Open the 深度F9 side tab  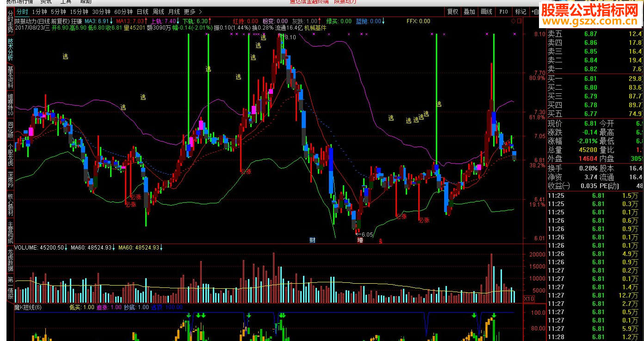pyautogui.click(x=10, y=180)
